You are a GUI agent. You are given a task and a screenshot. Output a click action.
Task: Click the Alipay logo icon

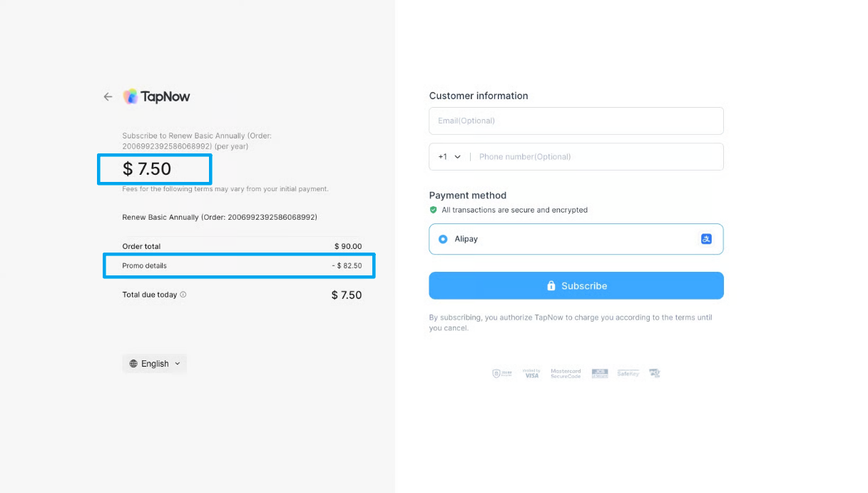(x=706, y=239)
